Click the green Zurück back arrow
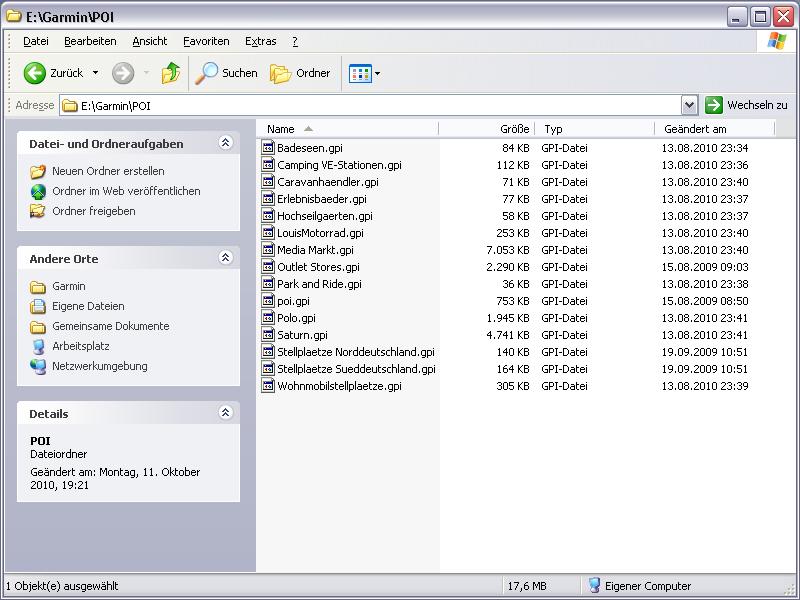800x600 pixels. coord(35,73)
